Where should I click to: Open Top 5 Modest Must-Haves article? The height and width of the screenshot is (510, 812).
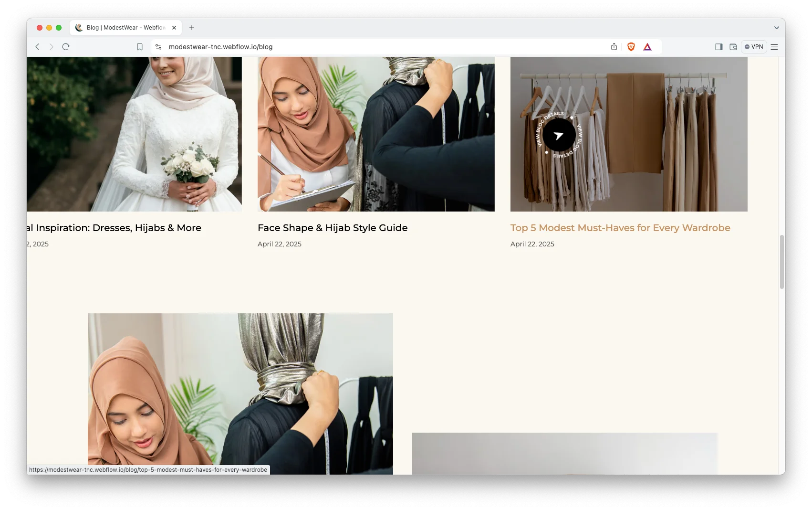point(620,228)
